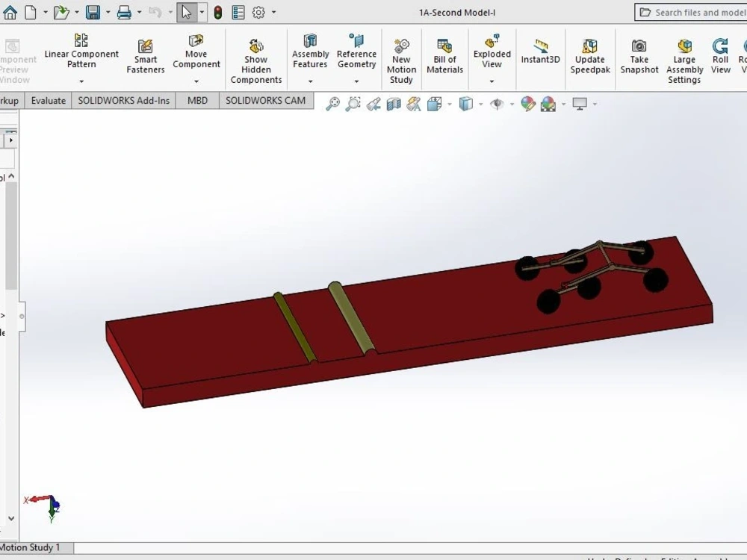
Task: Click the panel tab right arrow button
Action: 11,140
